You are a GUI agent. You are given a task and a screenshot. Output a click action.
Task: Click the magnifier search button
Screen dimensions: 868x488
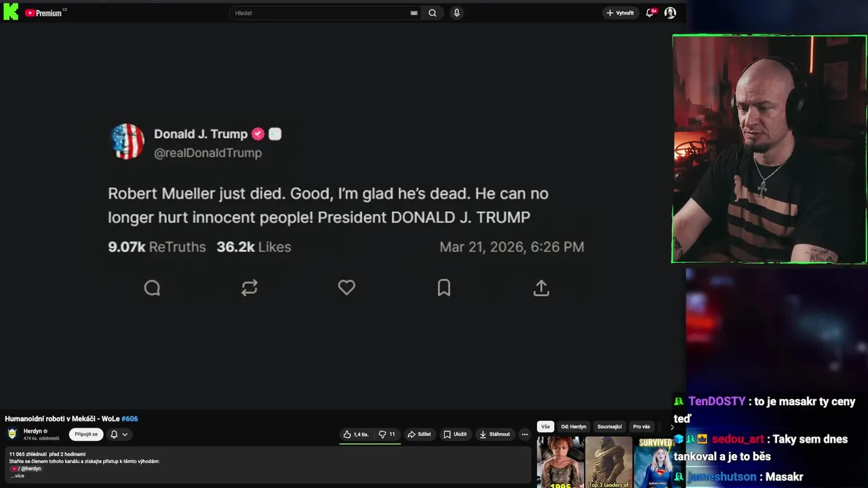[x=432, y=13]
